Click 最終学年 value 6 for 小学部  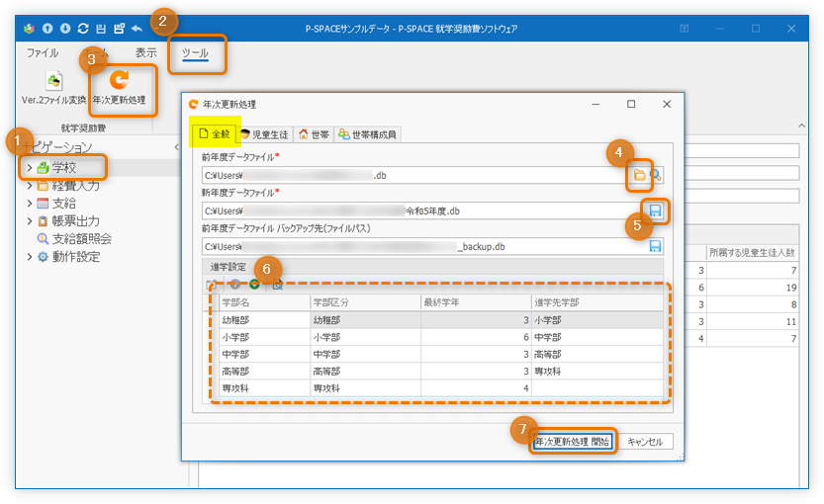pos(476,337)
